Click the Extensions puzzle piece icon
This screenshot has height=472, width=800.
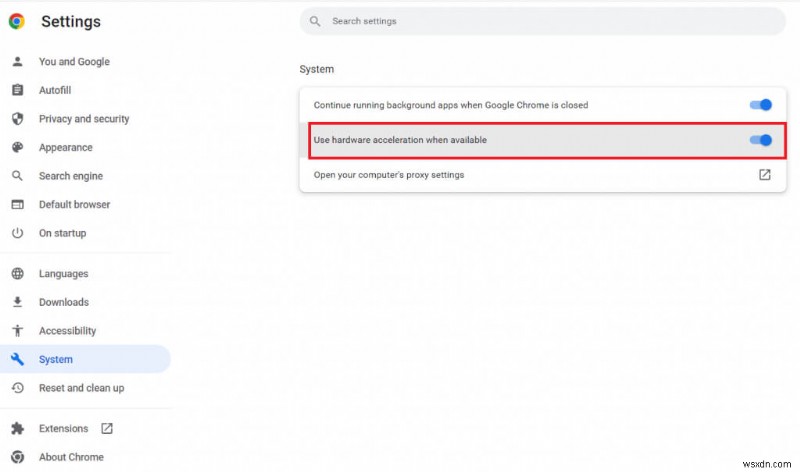point(17,429)
